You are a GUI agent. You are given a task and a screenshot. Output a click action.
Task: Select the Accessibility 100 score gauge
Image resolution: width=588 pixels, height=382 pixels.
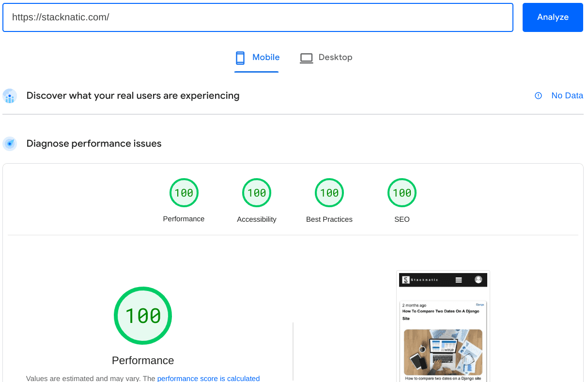click(x=256, y=192)
